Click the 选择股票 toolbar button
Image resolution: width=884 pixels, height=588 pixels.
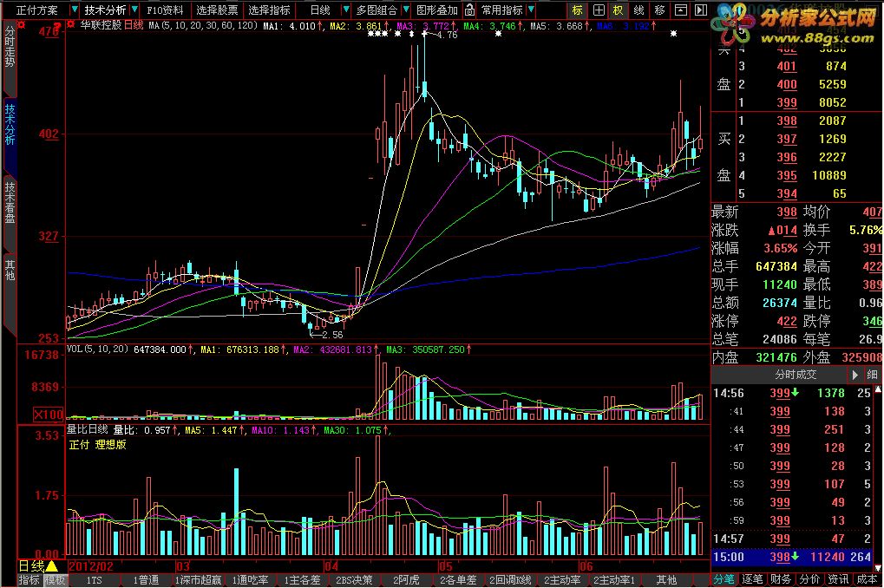pos(217,10)
